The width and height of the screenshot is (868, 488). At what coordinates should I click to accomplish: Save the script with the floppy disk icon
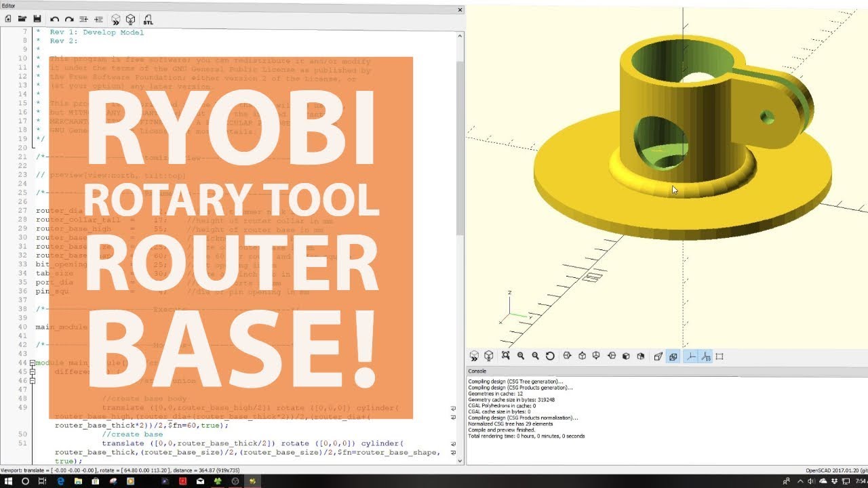point(37,19)
